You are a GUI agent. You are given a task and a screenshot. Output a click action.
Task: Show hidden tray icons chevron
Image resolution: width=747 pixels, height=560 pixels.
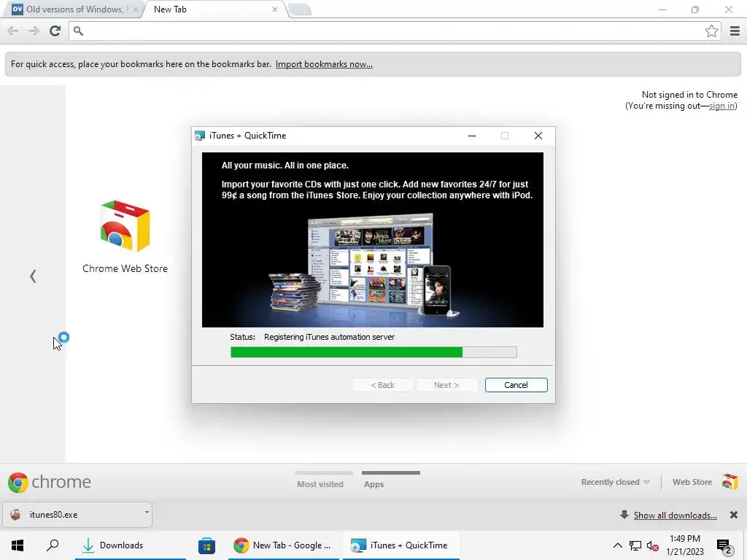click(x=617, y=545)
